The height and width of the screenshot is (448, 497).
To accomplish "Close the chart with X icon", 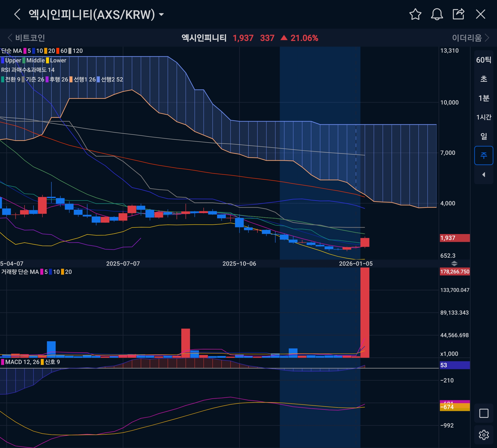I will 480,14.
